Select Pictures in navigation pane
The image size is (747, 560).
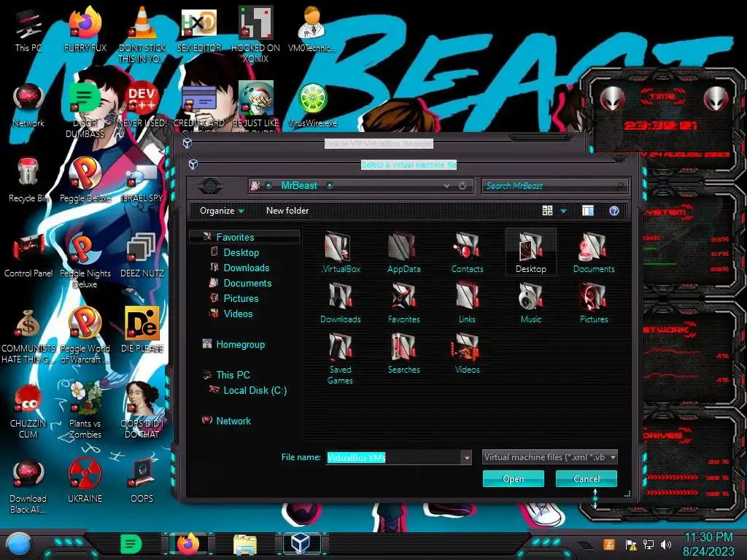(241, 298)
